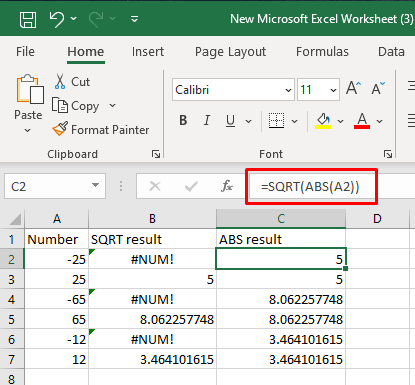Expand the Name Box dropdown arrow

click(96, 185)
